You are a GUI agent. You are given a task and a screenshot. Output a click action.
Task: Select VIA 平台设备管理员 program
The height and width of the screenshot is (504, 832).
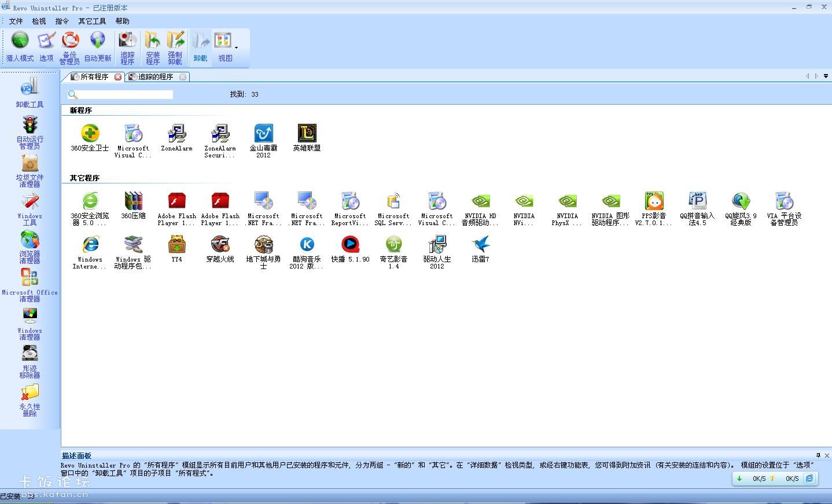pos(784,209)
